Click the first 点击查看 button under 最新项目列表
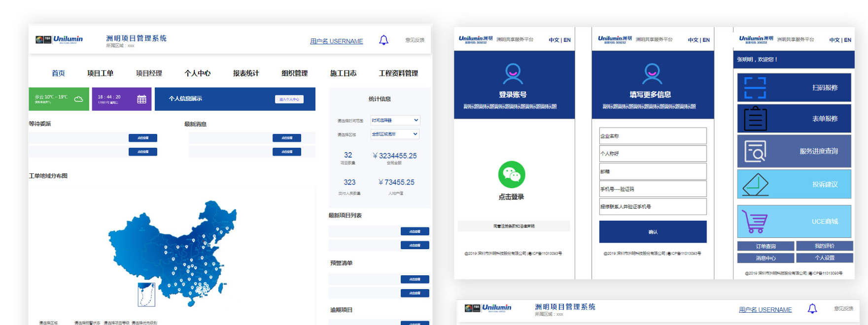This screenshot has width=868, height=325. pos(415,231)
